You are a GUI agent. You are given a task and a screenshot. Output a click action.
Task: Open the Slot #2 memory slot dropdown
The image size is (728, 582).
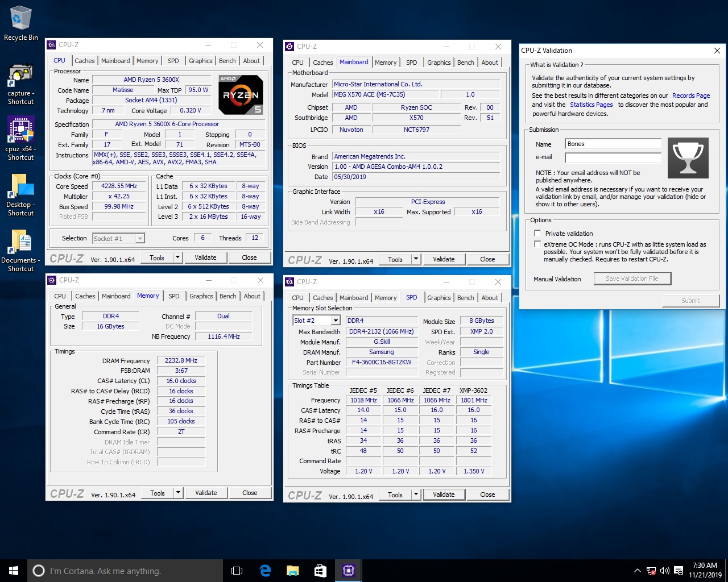coord(316,321)
